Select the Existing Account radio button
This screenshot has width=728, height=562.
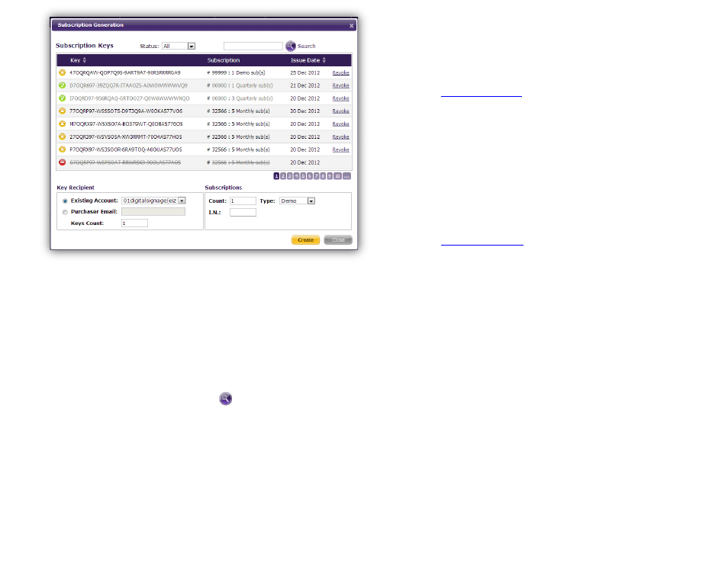(65, 201)
